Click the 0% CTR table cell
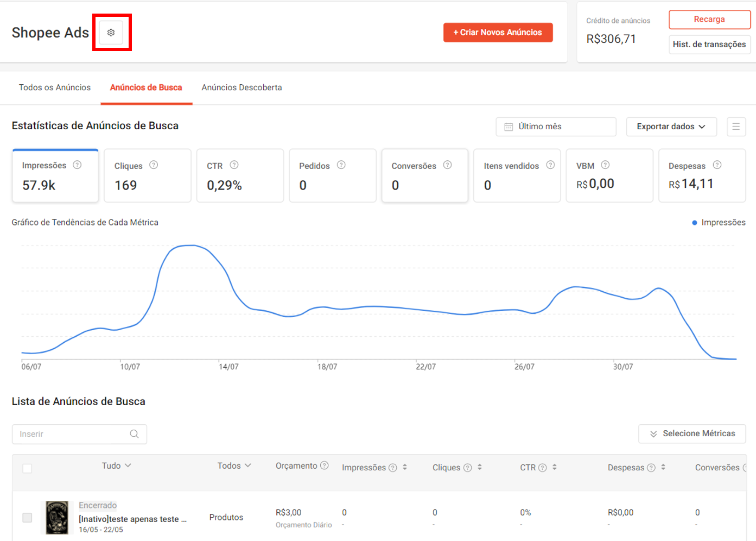Image resolution: width=756 pixels, height=541 pixels. click(x=525, y=512)
